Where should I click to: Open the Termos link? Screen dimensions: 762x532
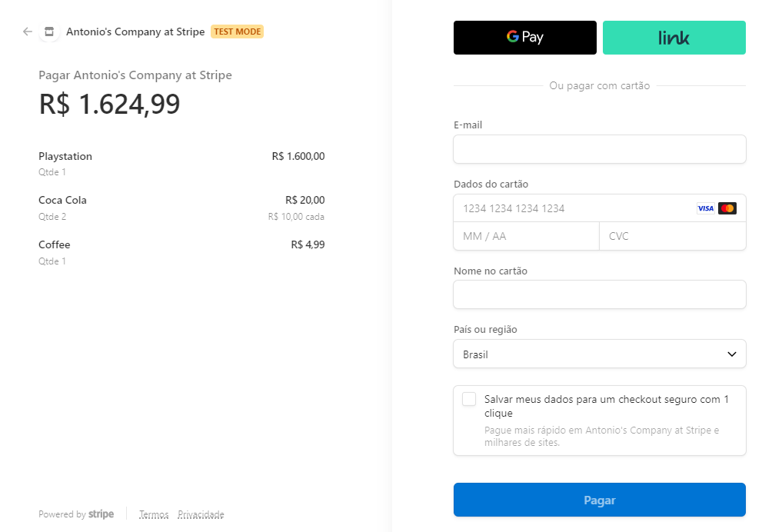point(154,514)
